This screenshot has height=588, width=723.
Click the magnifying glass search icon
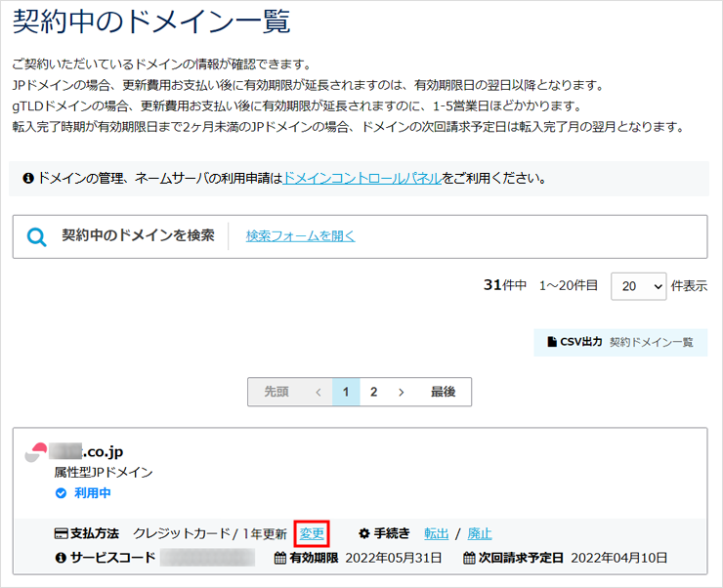(37, 236)
